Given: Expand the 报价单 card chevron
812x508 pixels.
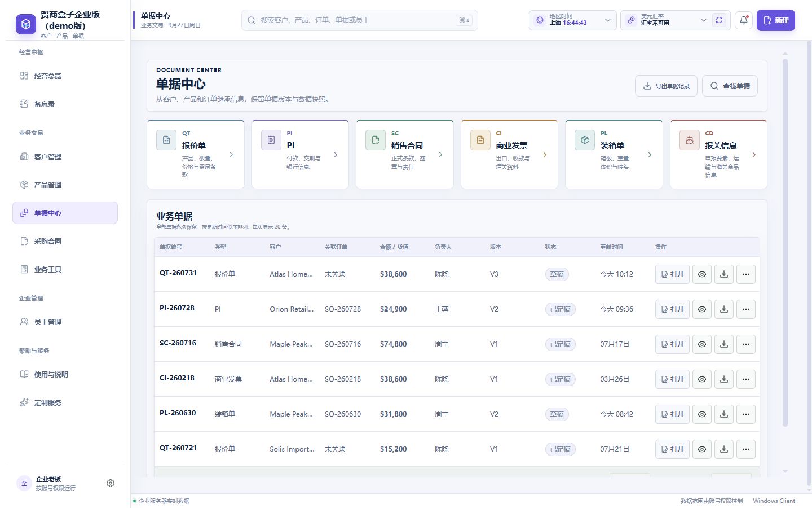Looking at the screenshot, I should pos(231,155).
